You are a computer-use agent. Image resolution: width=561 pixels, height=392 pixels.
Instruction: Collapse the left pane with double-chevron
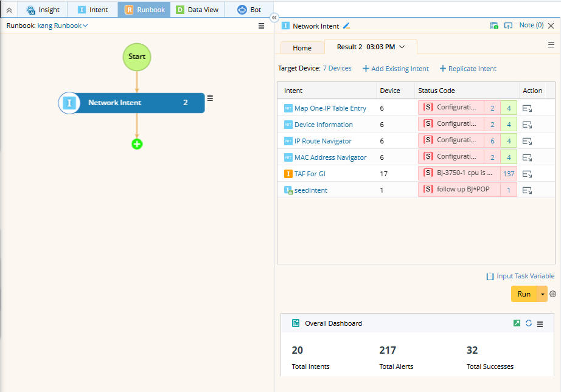[274, 18]
